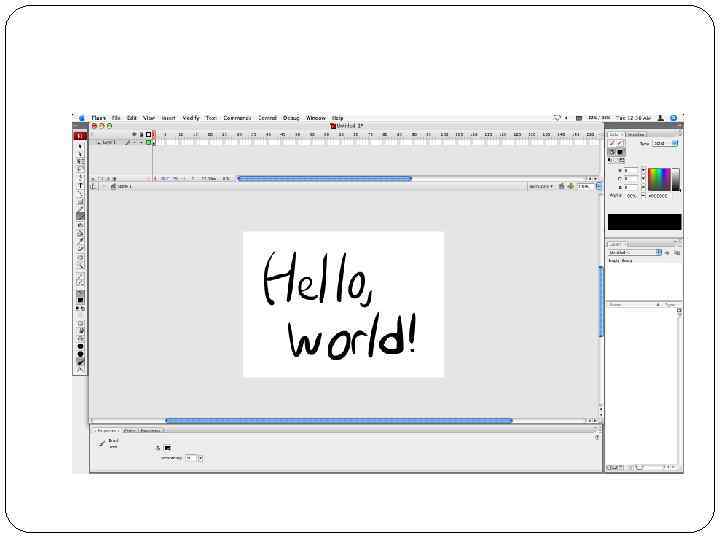Select the Free Transform tool

pos(80,162)
